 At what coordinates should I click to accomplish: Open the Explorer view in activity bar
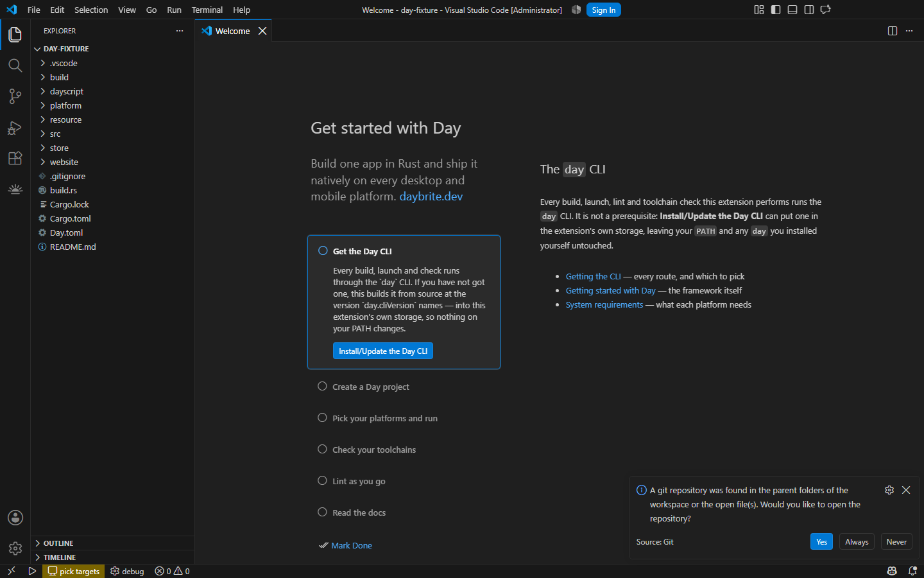(x=15, y=35)
